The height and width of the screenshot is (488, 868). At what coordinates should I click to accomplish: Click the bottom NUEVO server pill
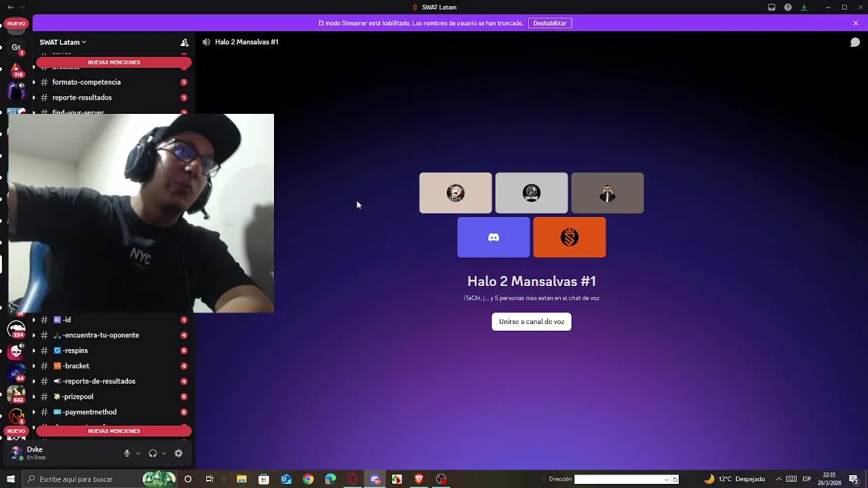click(x=16, y=431)
